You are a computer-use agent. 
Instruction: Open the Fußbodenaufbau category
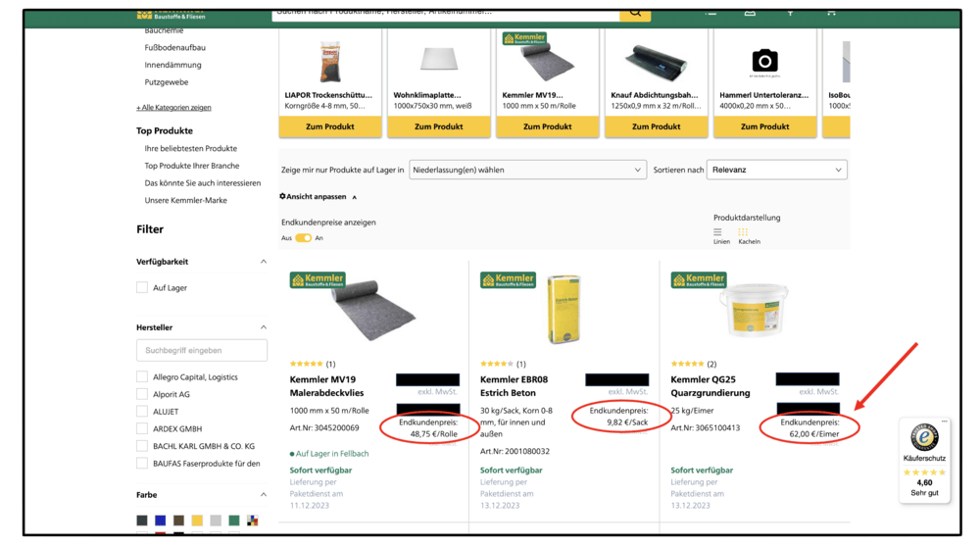tap(175, 47)
